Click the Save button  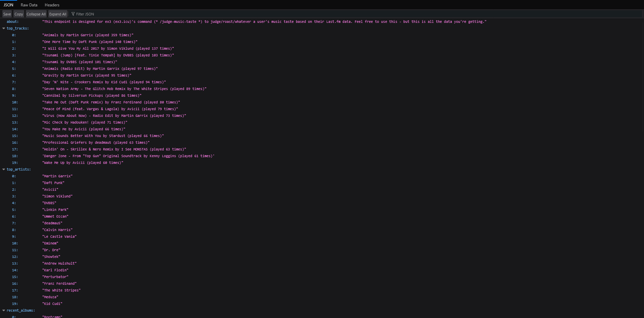point(7,14)
